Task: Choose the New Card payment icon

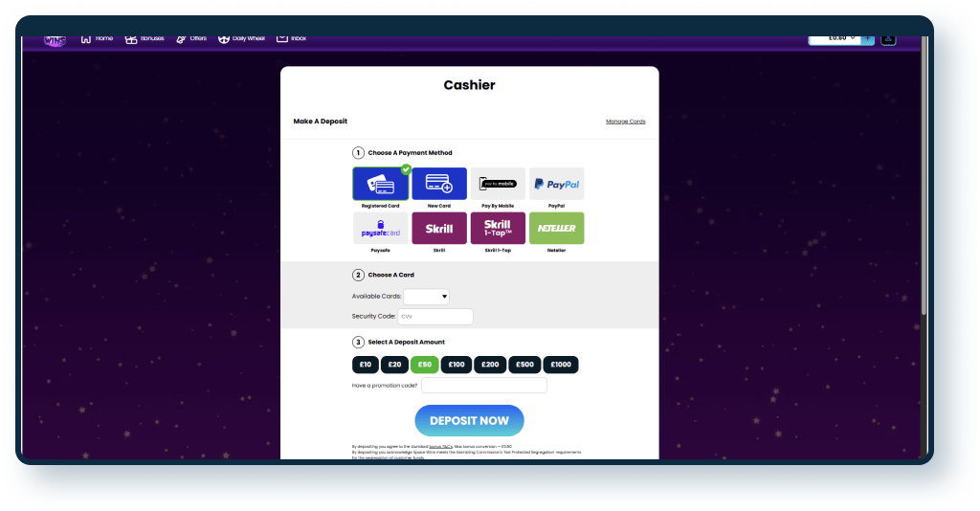Action: click(439, 184)
